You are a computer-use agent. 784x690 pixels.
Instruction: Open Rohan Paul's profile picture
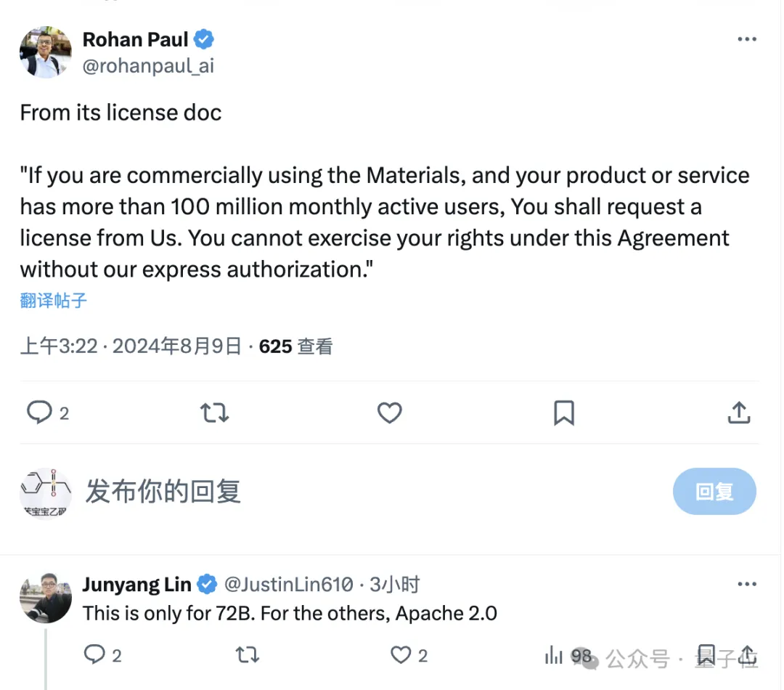(x=46, y=52)
